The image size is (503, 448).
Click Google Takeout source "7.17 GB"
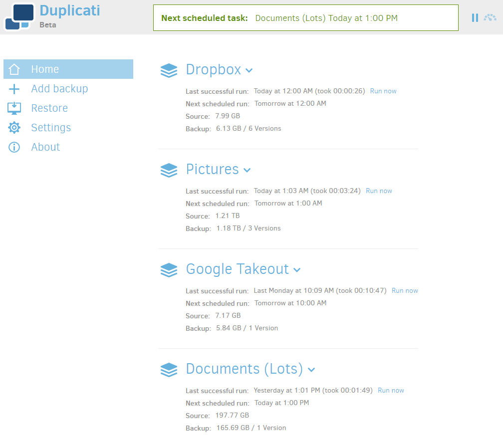[228, 315]
